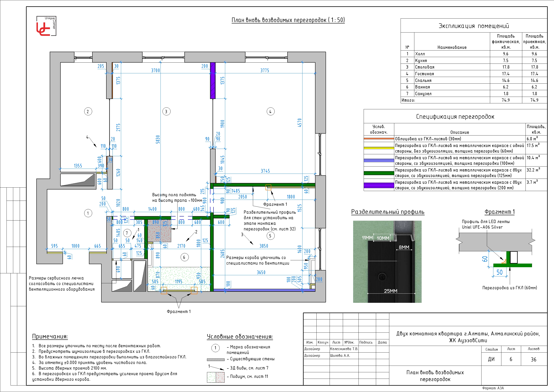Click the 5830 dimension label
The image size is (554, 392).
click(x=158, y=139)
